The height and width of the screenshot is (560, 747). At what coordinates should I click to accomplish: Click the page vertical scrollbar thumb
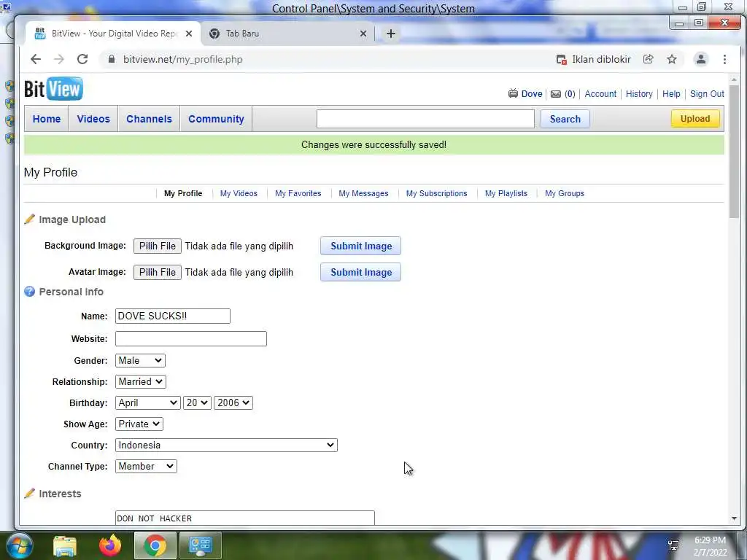[x=734, y=152]
